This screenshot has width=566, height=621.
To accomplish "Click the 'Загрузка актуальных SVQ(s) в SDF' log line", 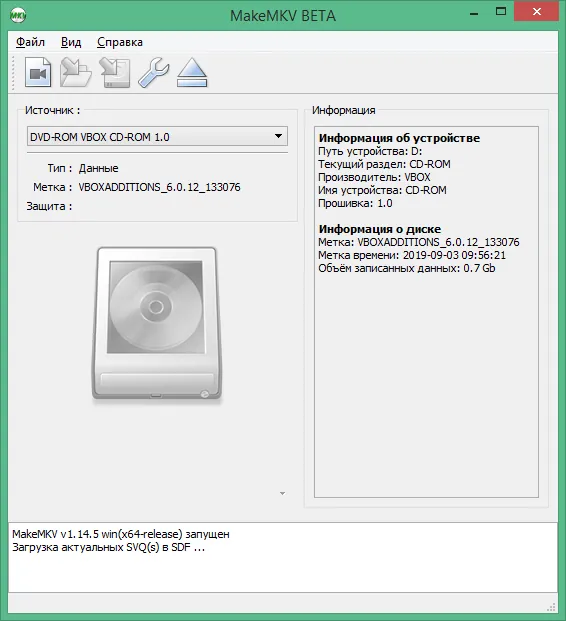I will click(x=109, y=547).
